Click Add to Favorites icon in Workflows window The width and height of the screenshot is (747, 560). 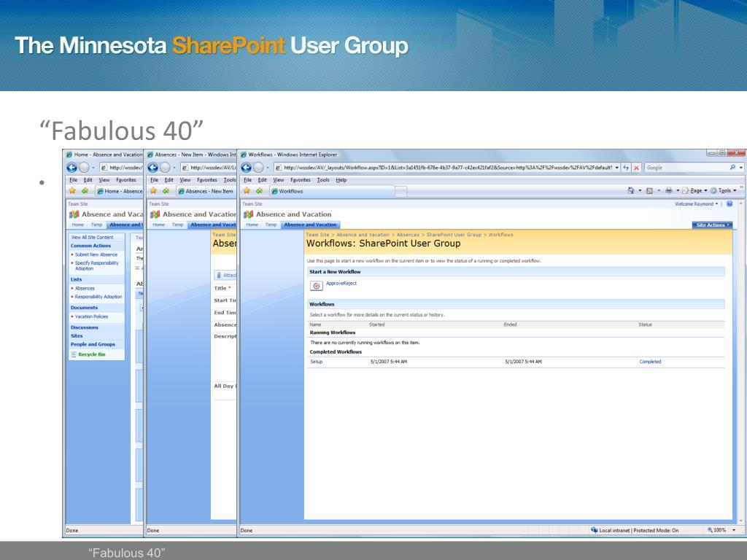click(259, 191)
